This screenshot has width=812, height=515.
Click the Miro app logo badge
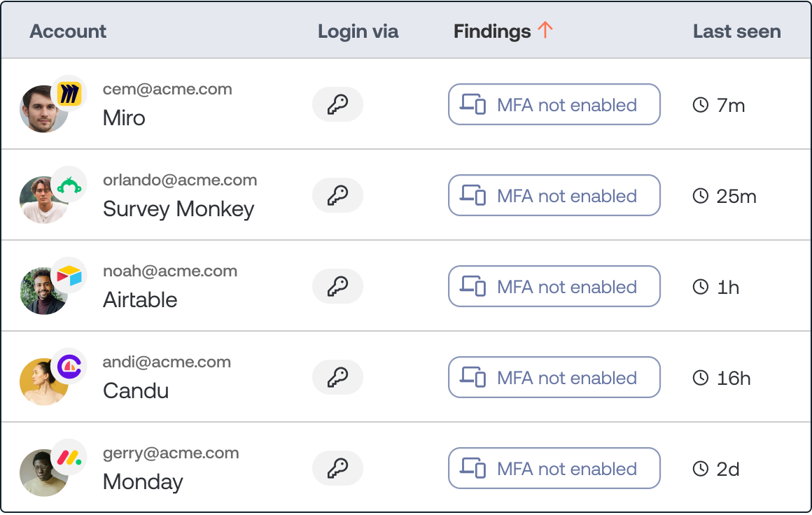click(69, 93)
